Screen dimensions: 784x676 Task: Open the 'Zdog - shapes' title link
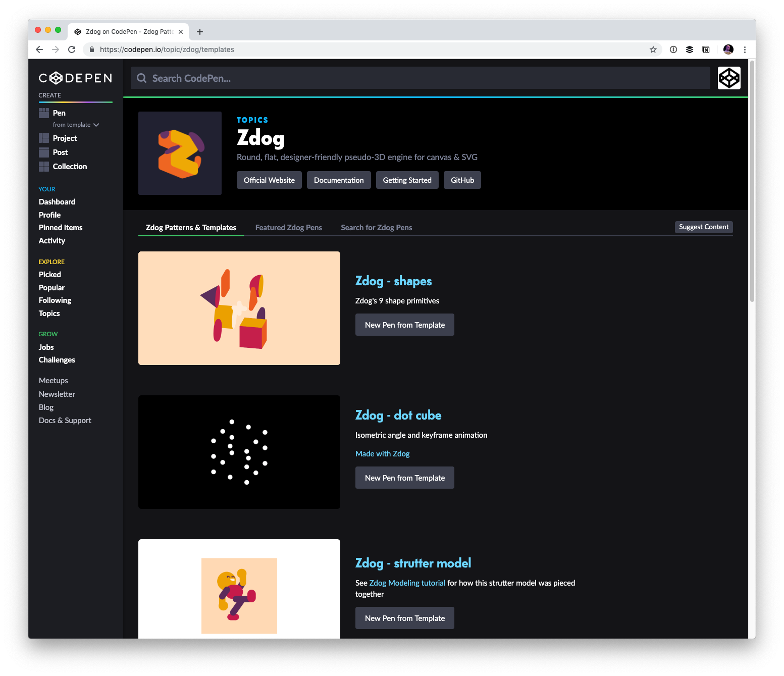(394, 281)
